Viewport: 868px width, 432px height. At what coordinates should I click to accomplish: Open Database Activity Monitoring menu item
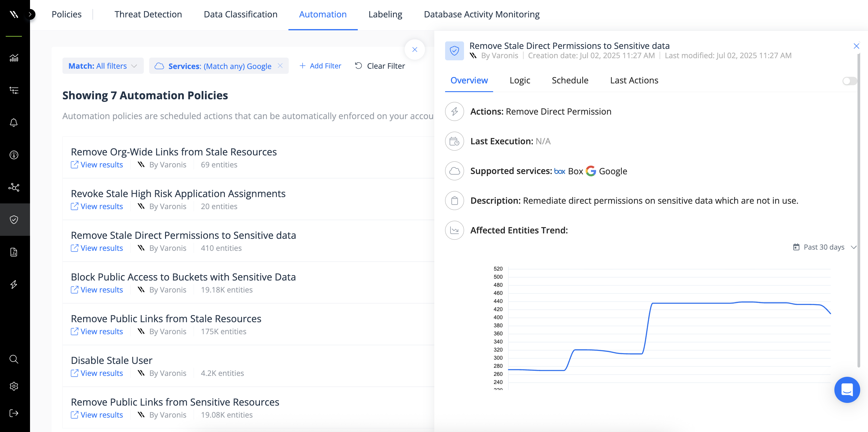click(481, 14)
